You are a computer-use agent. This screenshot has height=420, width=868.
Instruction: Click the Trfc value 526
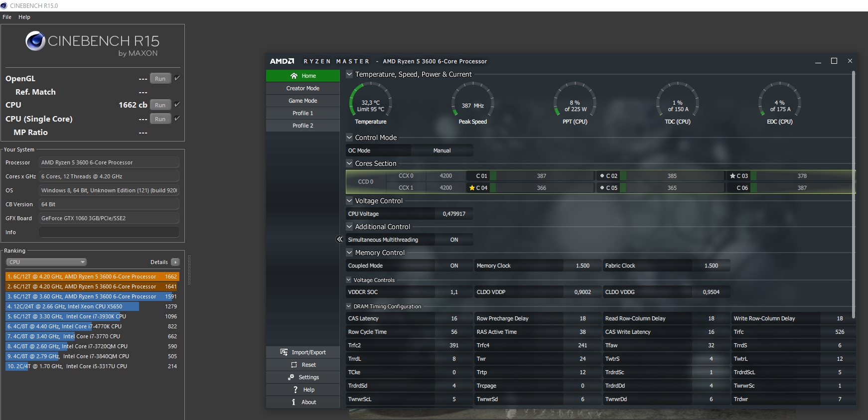[x=840, y=332]
